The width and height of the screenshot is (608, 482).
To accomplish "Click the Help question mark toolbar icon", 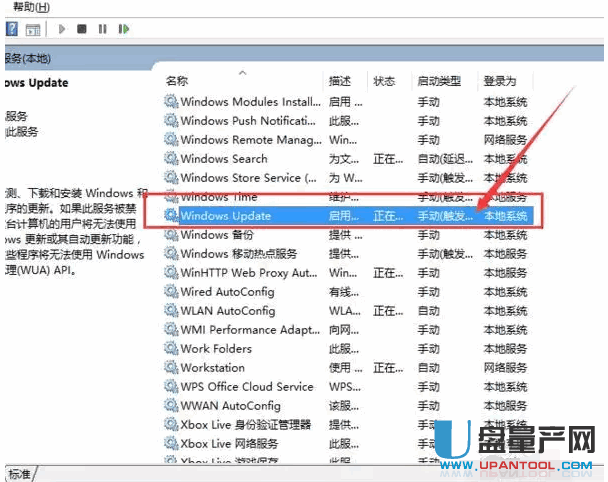I will pos(11,30).
